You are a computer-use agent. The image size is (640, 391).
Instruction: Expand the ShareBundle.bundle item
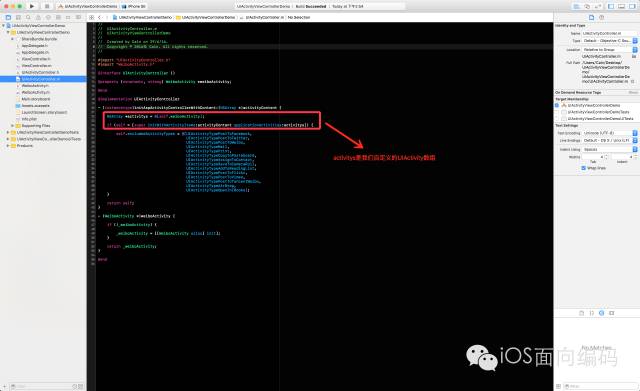12,39
